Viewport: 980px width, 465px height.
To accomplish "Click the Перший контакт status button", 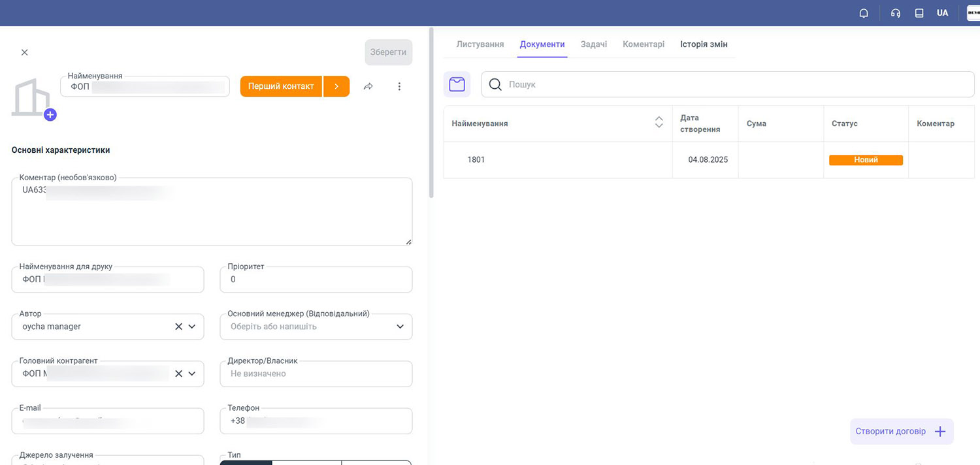I will coord(281,86).
